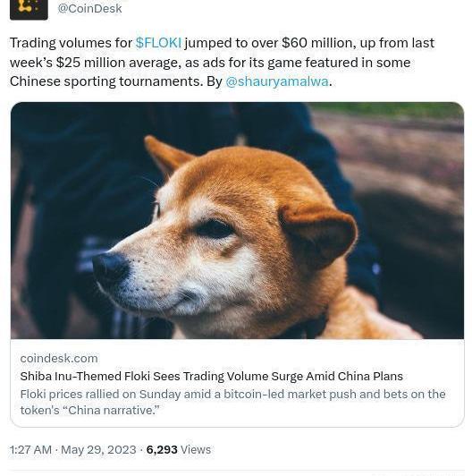Open the CoinDesk profile avatar
The width and height of the screenshot is (472, 476).
29,10
